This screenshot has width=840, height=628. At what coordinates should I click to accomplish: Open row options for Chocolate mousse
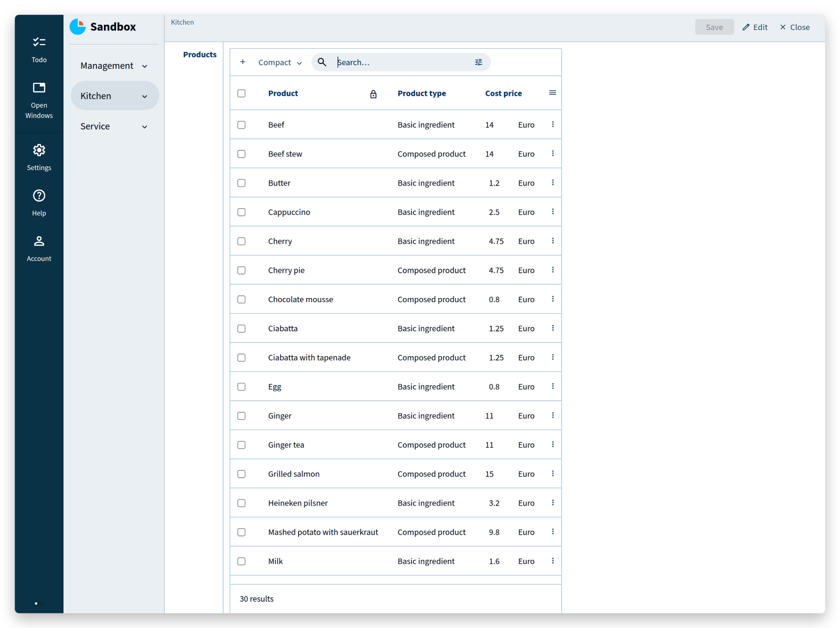click(x=553, y=299)
